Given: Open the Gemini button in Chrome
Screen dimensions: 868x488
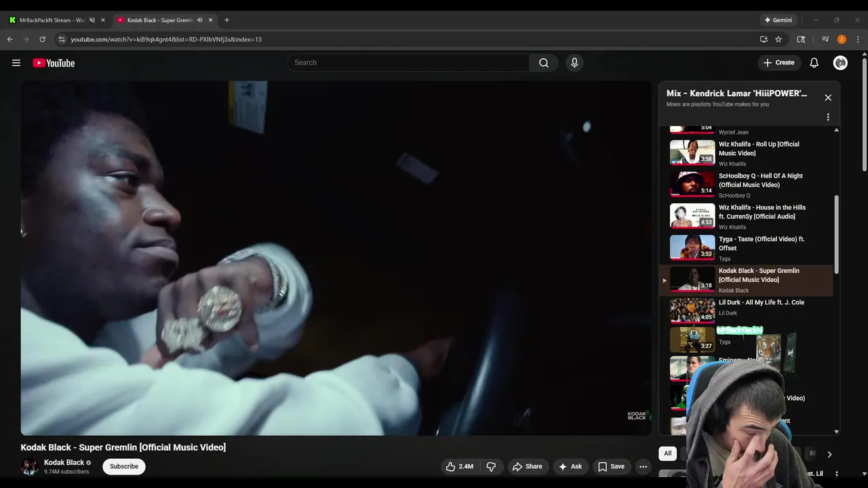Looking at the screenshot, I should coord(778,20).
